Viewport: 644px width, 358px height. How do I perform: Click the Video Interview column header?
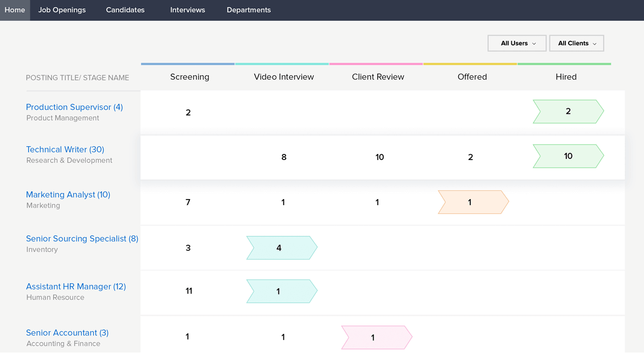tap(284, 77)
